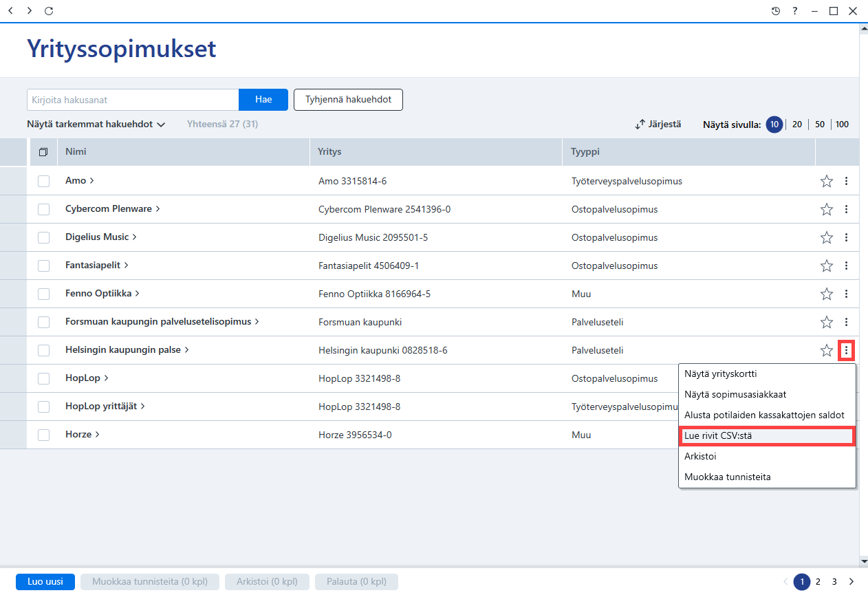868x595 pixels.
Task: Choose Lue rivit CSV:stä menu entry
Action: (767, 436)
